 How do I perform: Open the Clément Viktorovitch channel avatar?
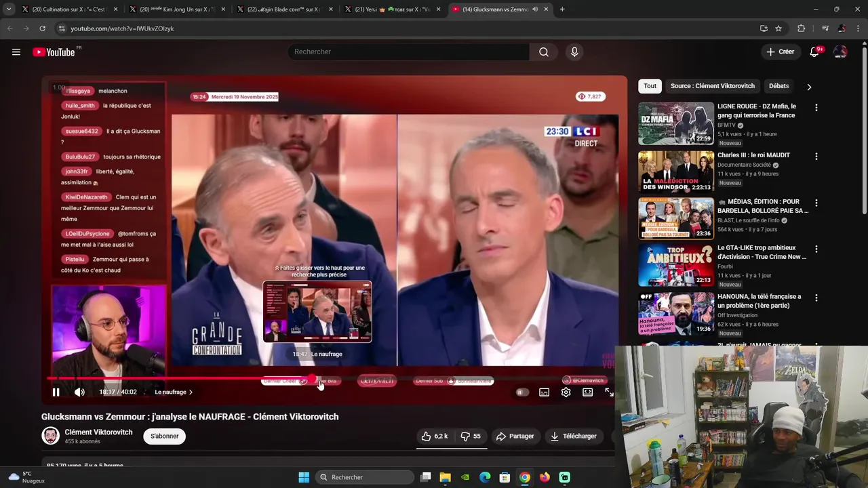point(50,436)
